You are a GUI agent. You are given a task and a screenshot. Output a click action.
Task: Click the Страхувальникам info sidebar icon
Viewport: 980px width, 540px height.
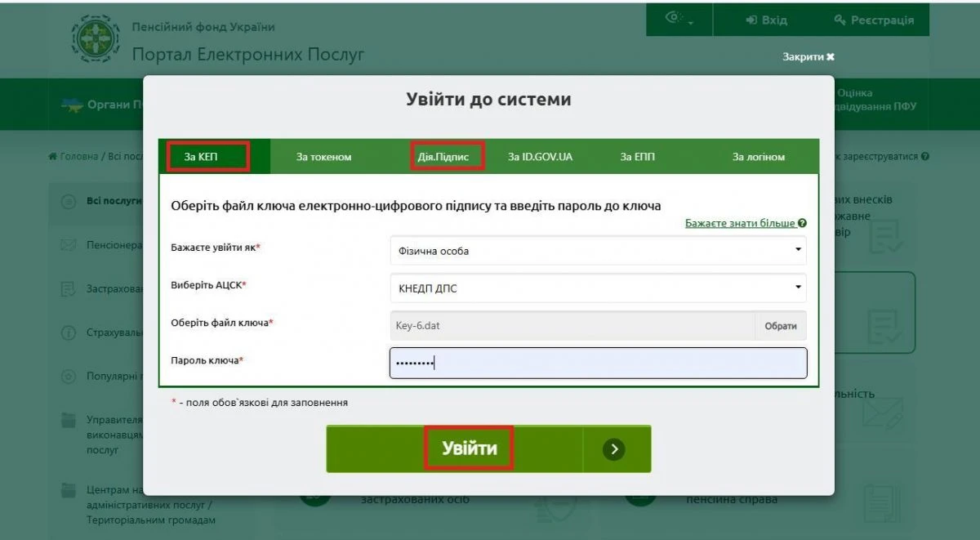[69, 333]
